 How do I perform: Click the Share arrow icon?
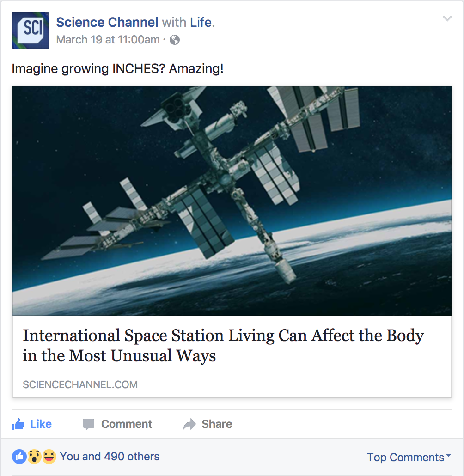[189, 424]
